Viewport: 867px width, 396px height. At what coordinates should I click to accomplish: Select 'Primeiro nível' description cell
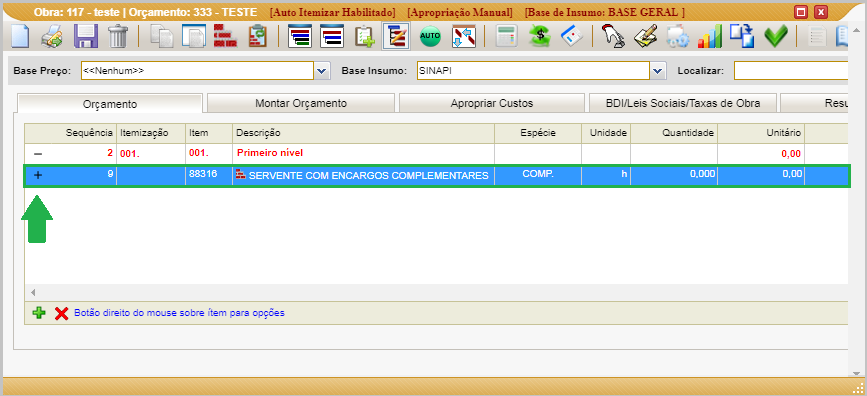363,153
